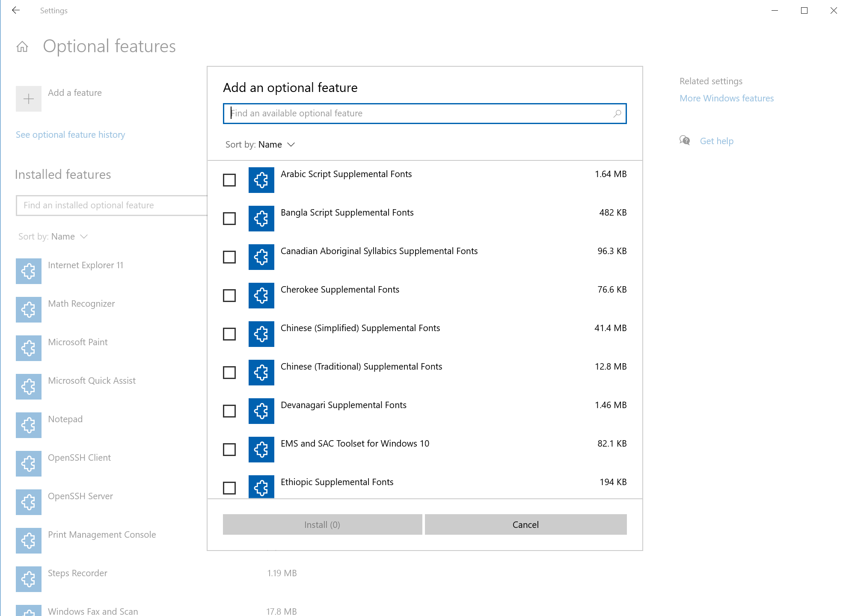Click the OpenSSH Server feature icon
This screenshot has height=616, width=849.
(29, 502)
